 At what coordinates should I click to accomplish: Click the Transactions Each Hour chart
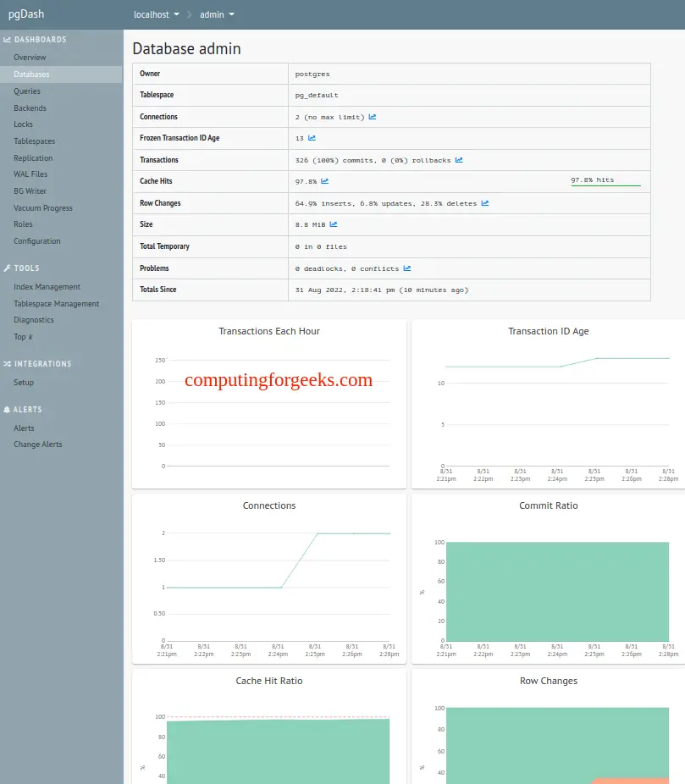pyautogui.click(x=269, y=404)
